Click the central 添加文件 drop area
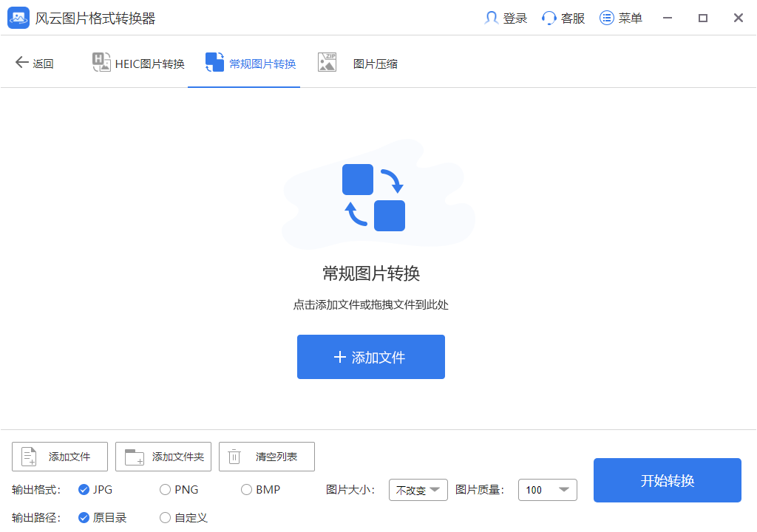The image size is (757, 532). tap(370, 357)
